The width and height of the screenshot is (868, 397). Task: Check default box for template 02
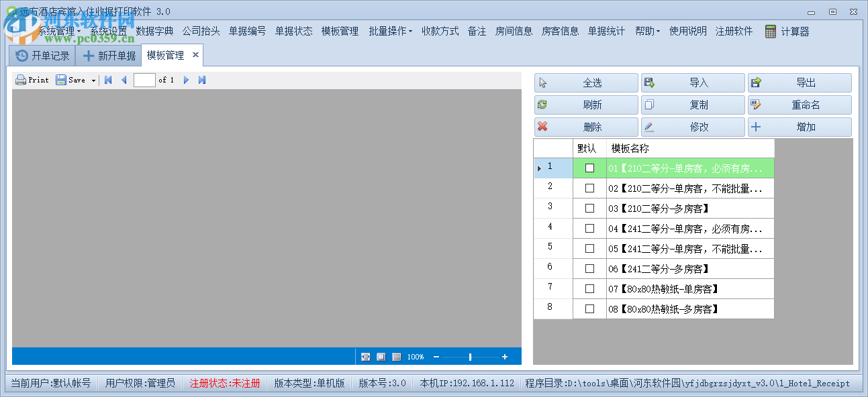tap(589, 188)
